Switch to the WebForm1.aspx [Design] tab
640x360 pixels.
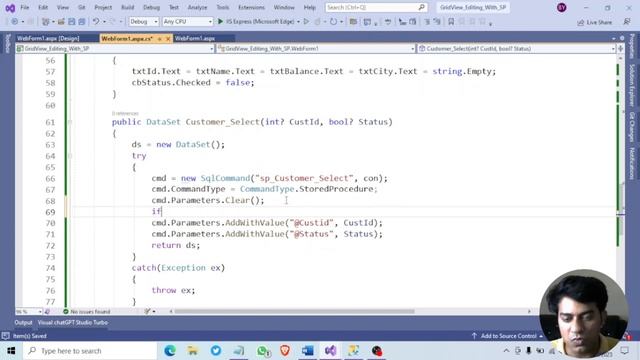48,38
